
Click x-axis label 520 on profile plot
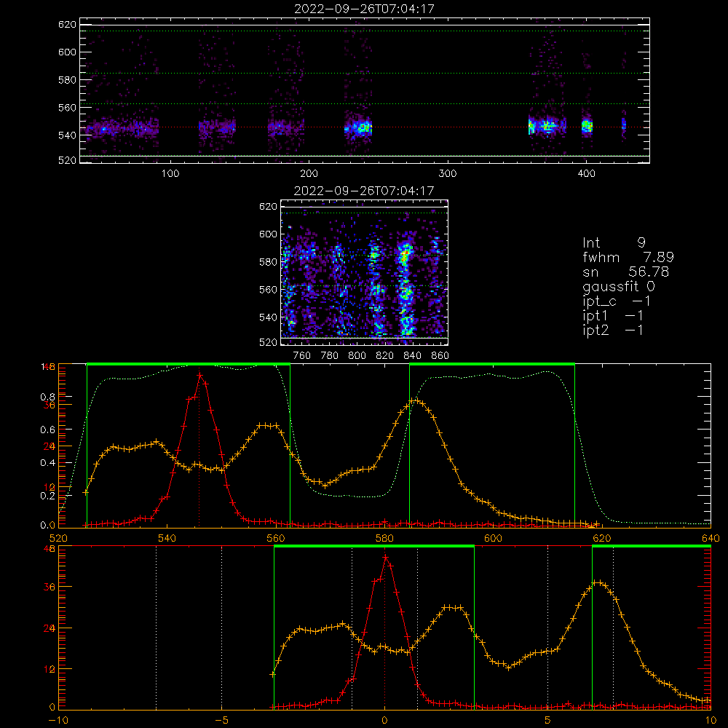(x=58, y=539)
